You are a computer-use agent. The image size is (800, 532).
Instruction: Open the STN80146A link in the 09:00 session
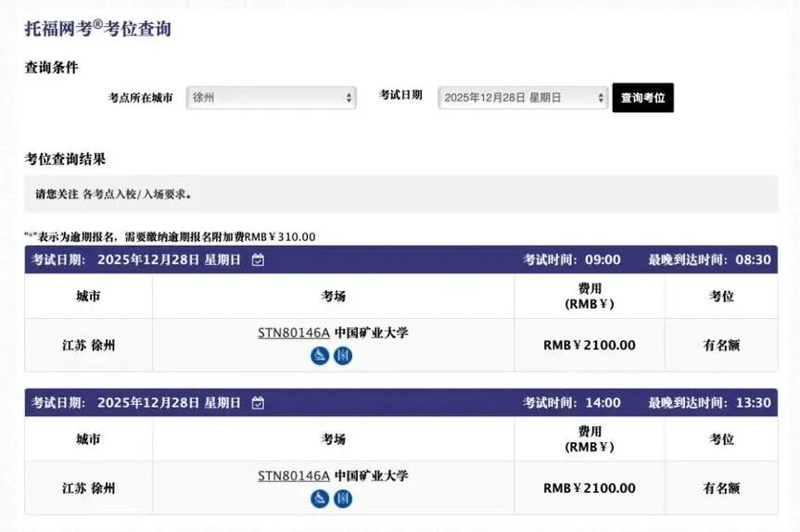293,333
